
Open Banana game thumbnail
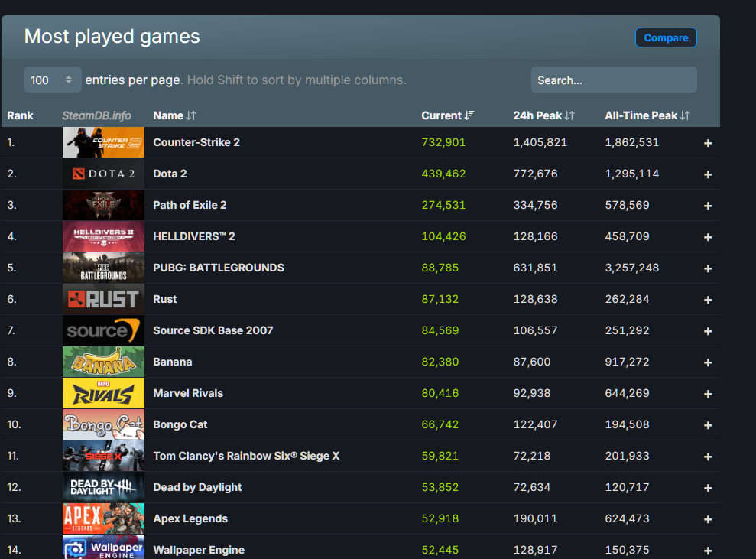point(103,362)
